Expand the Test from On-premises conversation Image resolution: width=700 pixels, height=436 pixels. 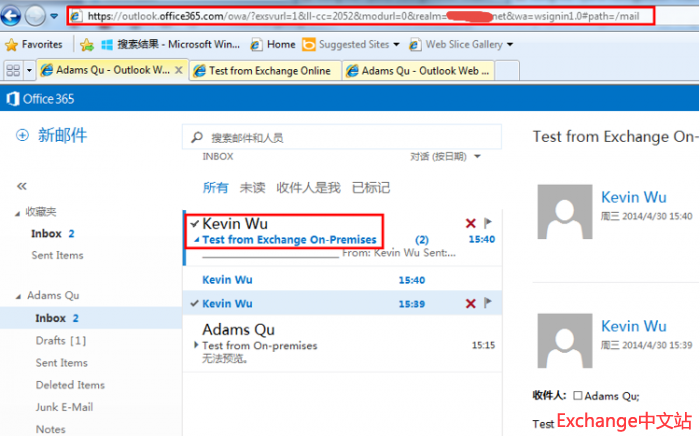point(195,345)
